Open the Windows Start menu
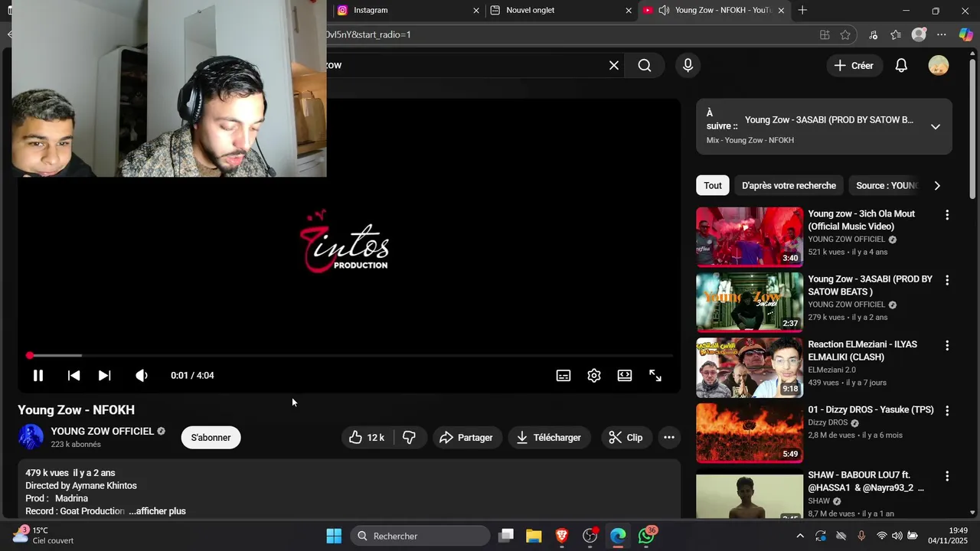This screenshot has height=551, width=980. [x=334, y=536]
